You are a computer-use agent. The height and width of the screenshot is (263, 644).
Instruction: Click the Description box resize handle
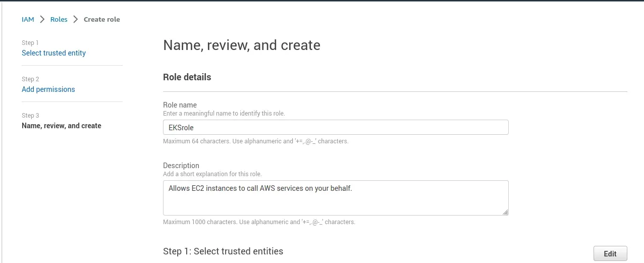click(x=505, y=213)
